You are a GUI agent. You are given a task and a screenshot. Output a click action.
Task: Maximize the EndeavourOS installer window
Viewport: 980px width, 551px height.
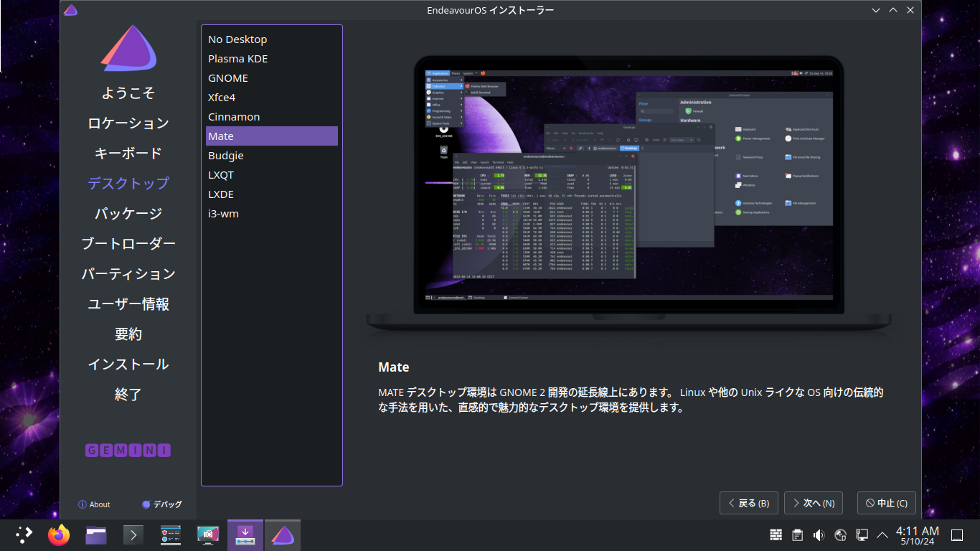coord(893,10)
